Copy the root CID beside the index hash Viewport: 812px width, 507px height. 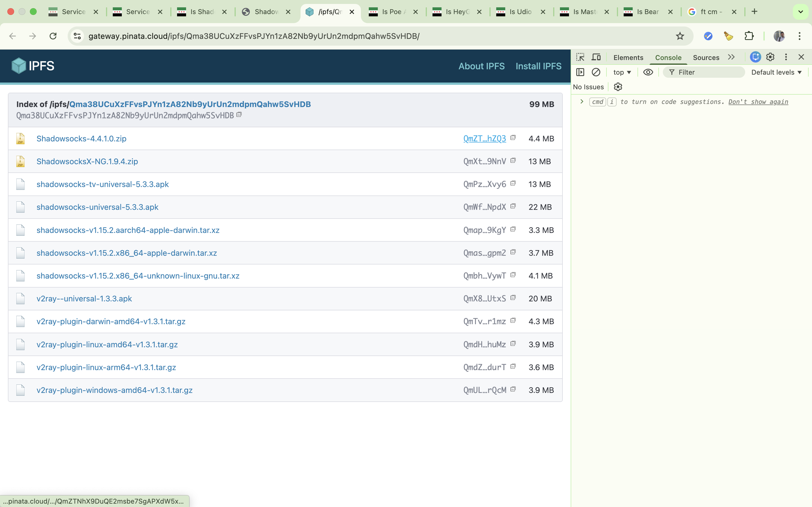tap(239, 115)
